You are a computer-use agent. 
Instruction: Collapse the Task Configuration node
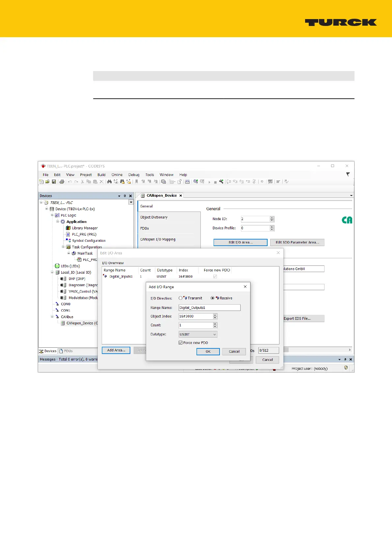[x=63, y=247]
